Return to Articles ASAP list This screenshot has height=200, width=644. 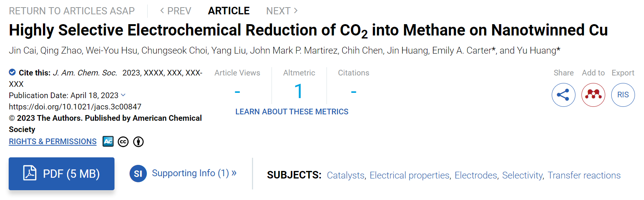point(72,11)
